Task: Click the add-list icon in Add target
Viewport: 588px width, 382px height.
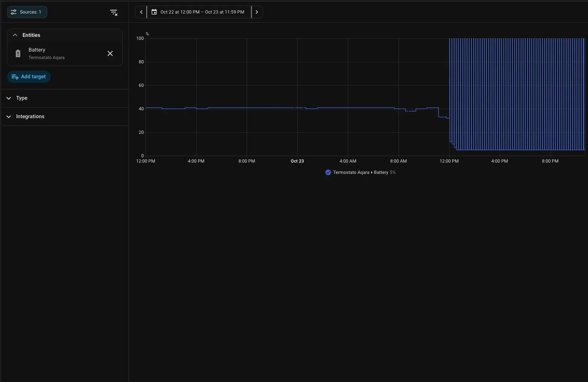Action: click(15, 77)
